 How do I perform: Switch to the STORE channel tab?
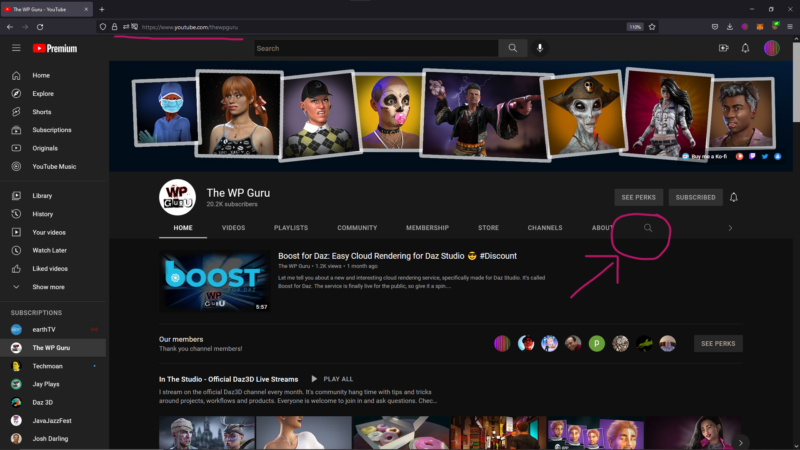coord(488,228)
